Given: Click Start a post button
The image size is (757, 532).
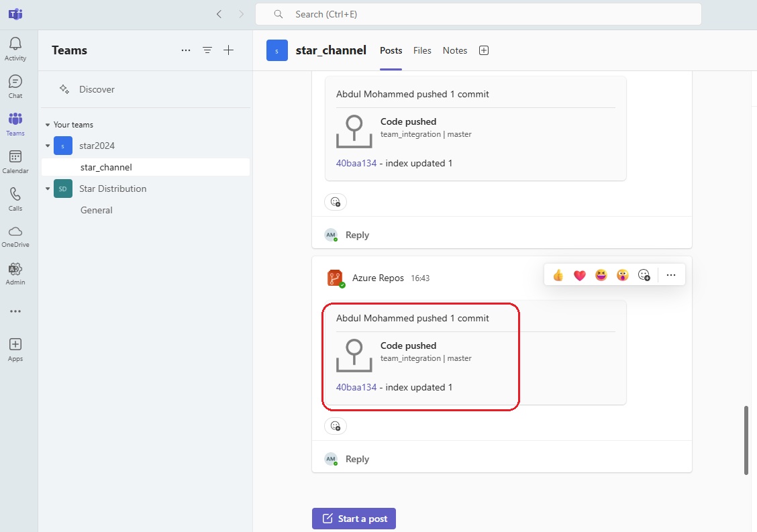Looking at the screenshot, I should 354,519.
